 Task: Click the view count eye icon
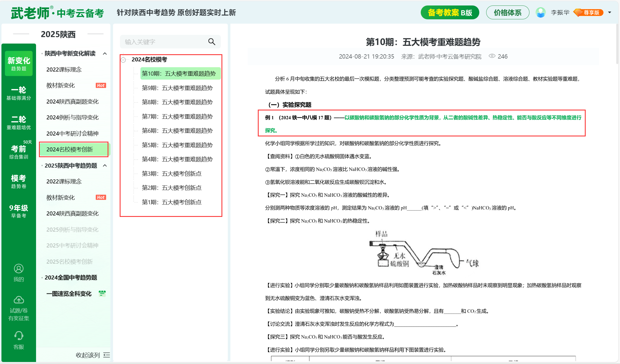point(492,56)
